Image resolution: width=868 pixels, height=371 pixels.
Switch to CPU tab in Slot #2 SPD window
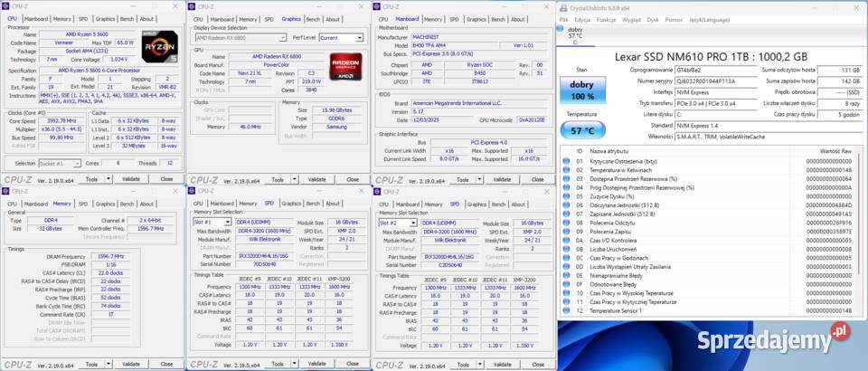pyautogui.click(x=383, y=205)
